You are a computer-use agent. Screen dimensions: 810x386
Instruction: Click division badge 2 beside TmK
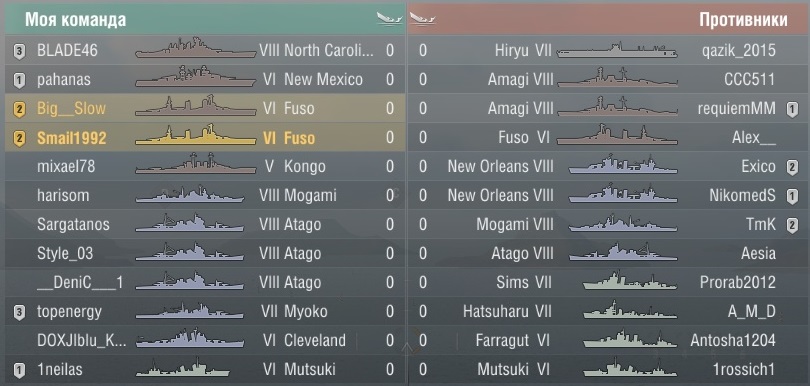click(792, 225)
